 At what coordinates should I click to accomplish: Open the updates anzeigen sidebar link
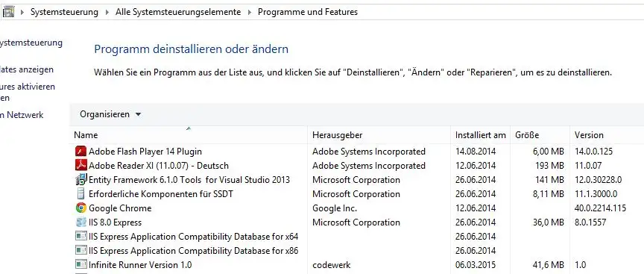pos(26,69)
